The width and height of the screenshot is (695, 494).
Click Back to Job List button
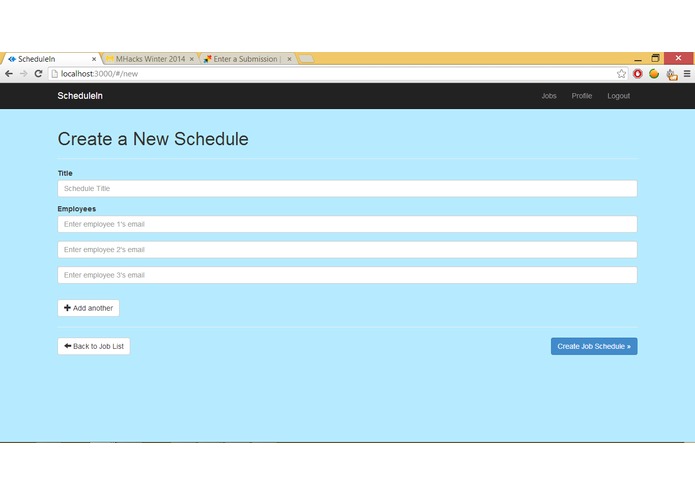click(x=94, y=346)
